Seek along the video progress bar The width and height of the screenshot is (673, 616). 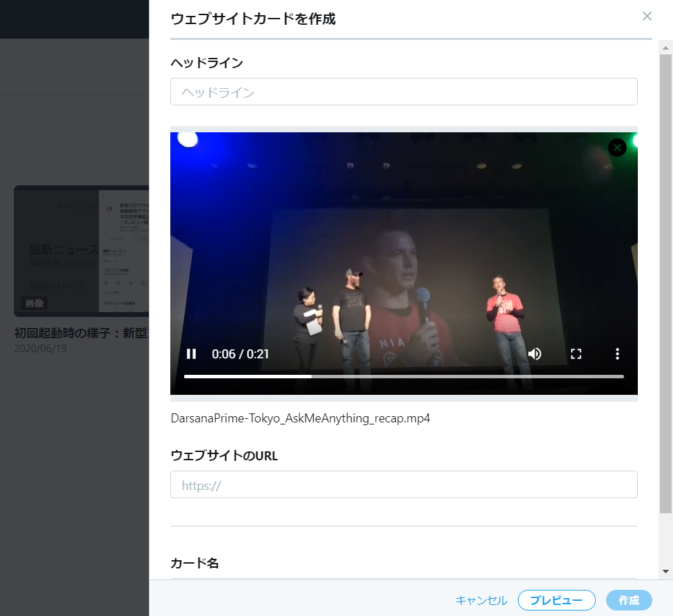click(x=404, y=377)
